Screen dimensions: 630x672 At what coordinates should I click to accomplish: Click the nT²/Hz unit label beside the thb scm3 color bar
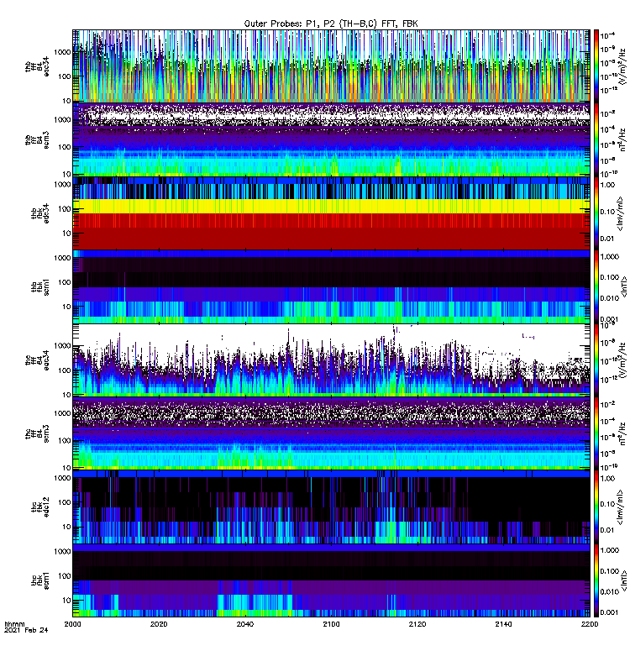tap(622, 139)
